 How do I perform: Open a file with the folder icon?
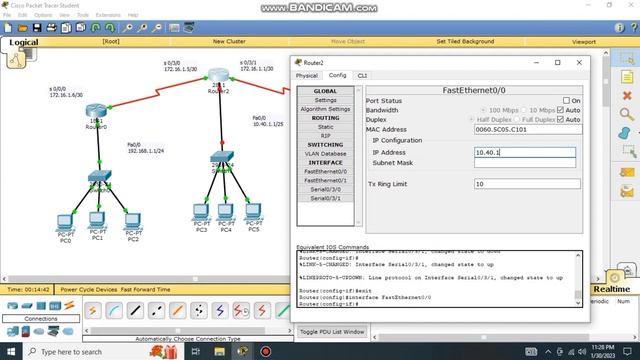pos(22,28)
